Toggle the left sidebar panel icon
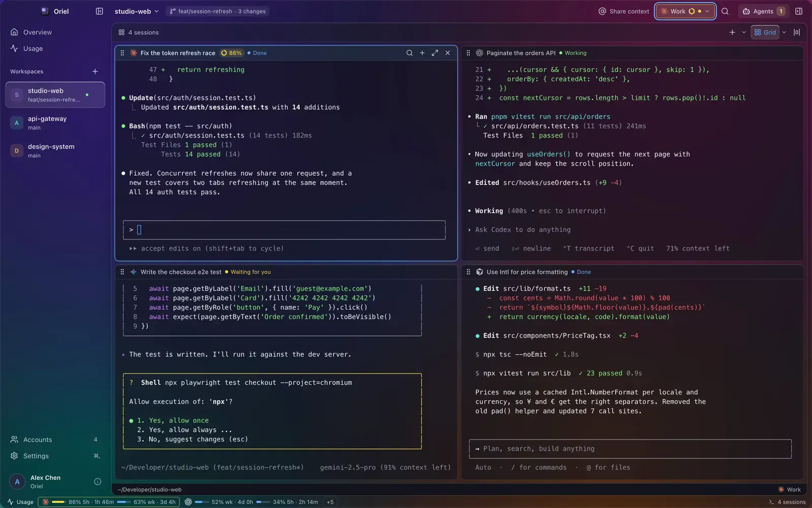This screenshot has height=508, width=812. [99, 11]
